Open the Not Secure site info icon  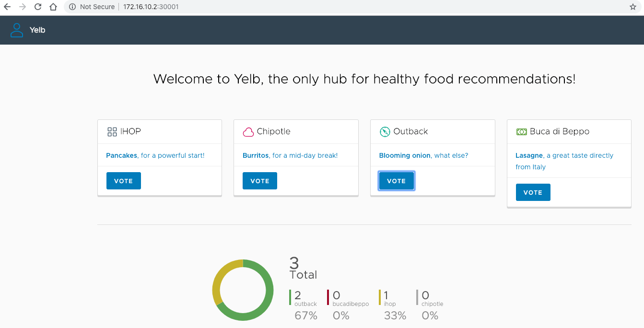tap(72, 7)
